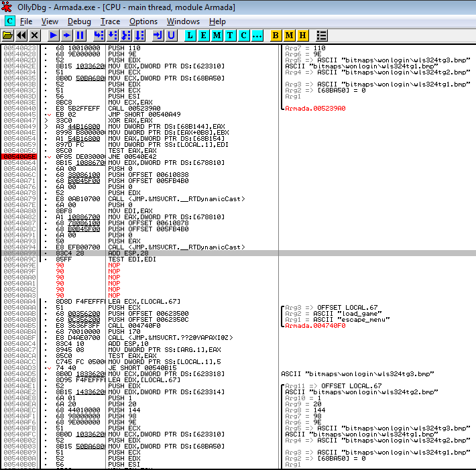Select the PUSH OFFSET 00610838 instruction
Viewport: 476px width, 470px height.
pos(148,175)
